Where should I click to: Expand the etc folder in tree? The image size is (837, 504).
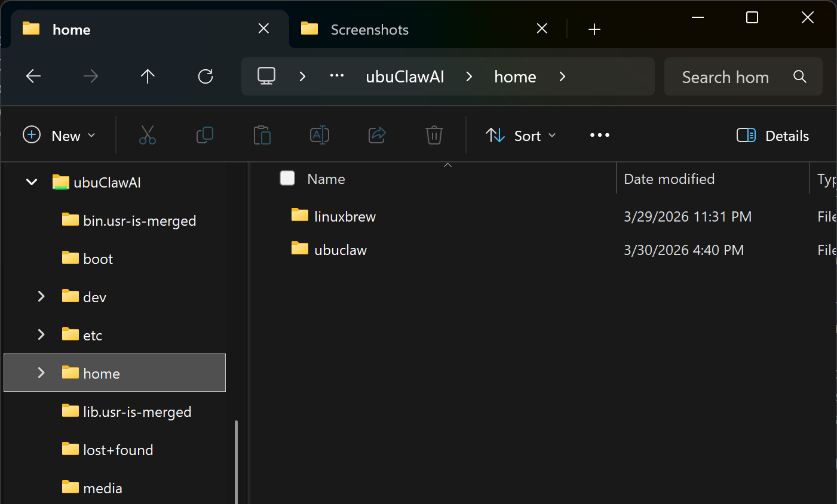(41, 334)
